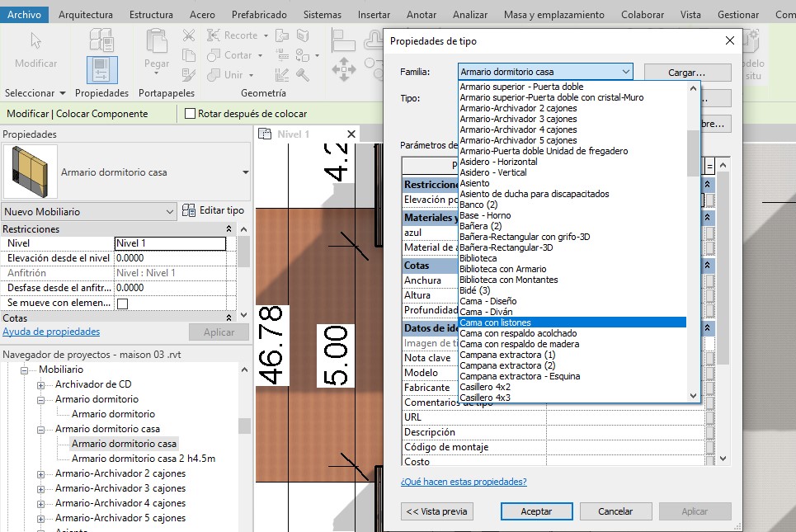Click the Propiedades ribbon icon
The width and height of the screenshot is (796, 532).
[101, 69]
